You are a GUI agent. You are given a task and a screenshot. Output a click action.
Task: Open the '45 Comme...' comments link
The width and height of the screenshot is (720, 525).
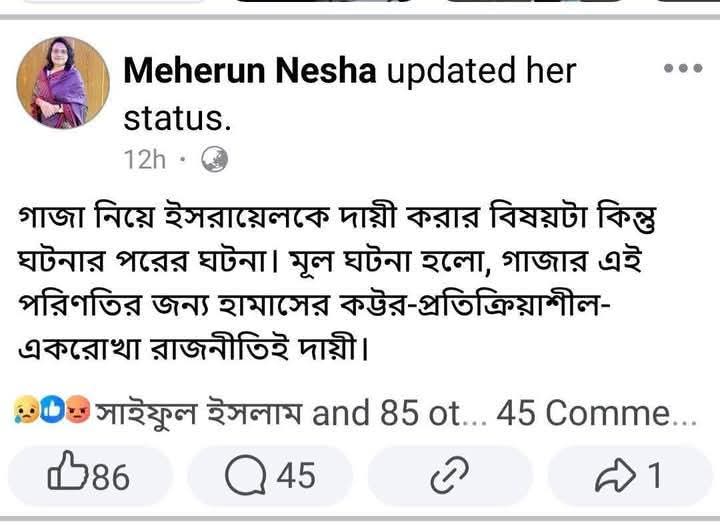596,411
